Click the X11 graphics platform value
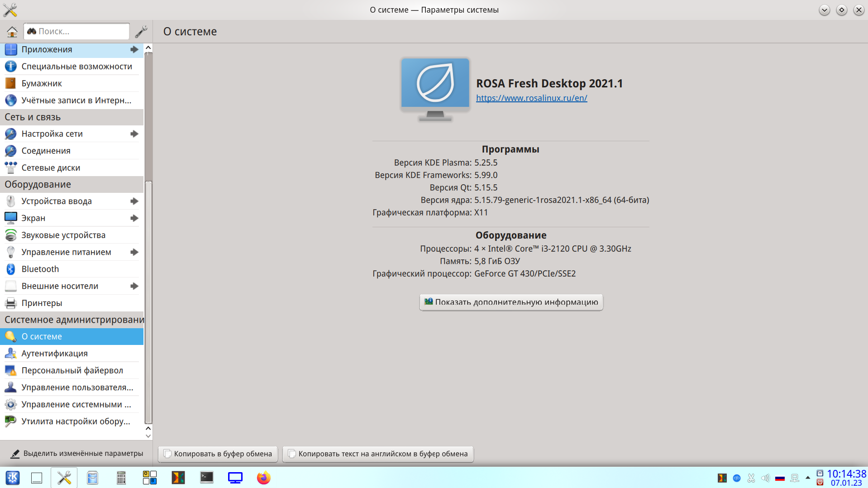Viewport: 868px width, 488px height. coord(481,213)
